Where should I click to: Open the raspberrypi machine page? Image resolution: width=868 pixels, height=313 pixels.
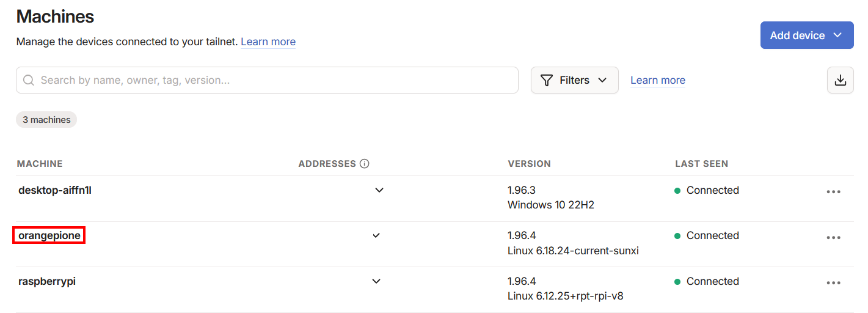pyautogui.click(x=47, y=281)
